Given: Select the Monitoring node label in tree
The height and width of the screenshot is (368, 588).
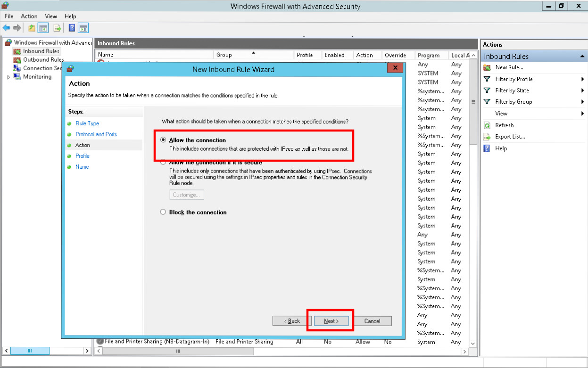Looking at the screenshot, I should (x=37, y=77).
